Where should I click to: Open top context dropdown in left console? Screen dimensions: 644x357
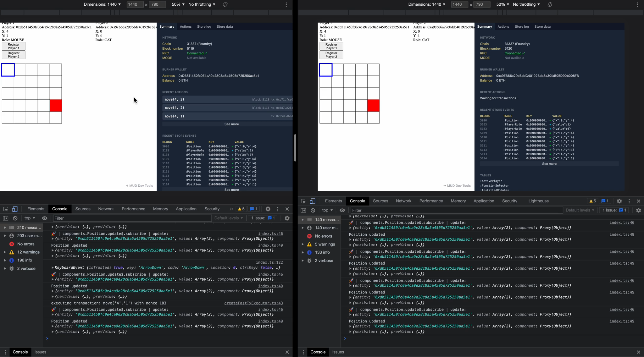click(30, 218)
